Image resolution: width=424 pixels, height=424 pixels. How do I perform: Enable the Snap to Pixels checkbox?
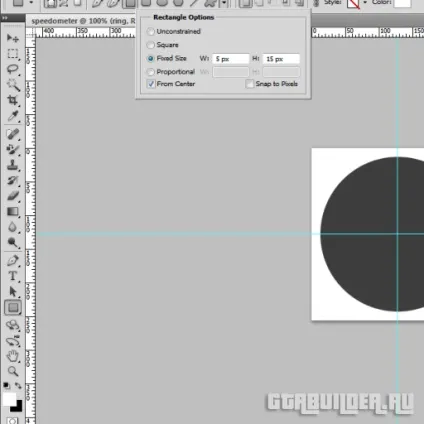(249, 84)
